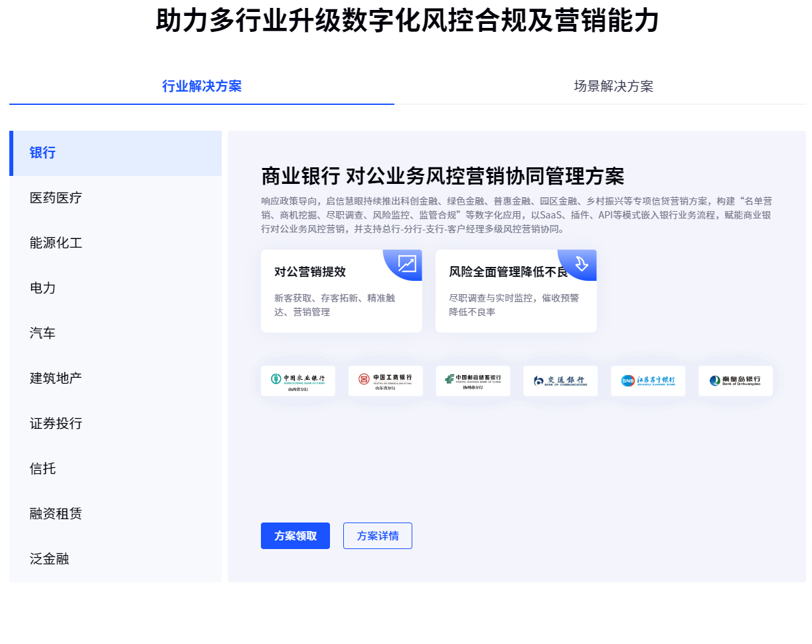
Task: Open the 风险全面管理降低不良 card title
Action: [509, 272]
